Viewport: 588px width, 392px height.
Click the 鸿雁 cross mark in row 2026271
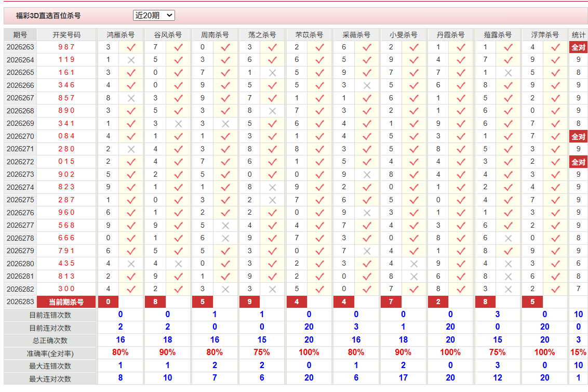[131, 149]
